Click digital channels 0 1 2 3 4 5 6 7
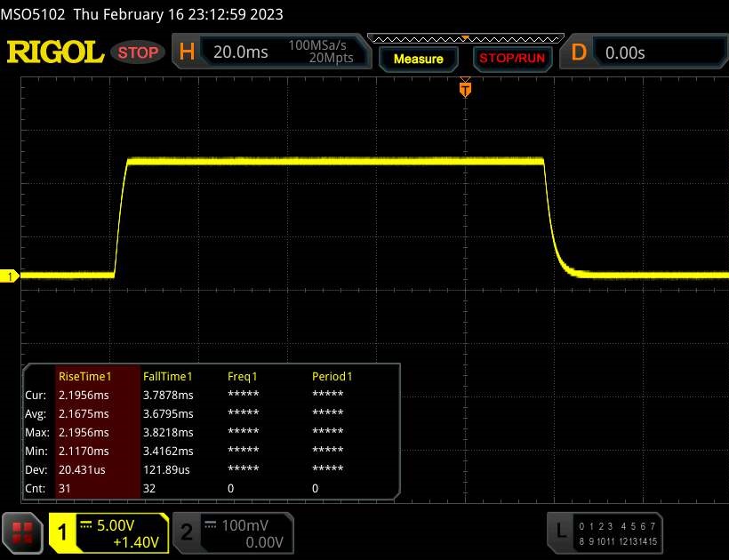 tap(617, 526)
